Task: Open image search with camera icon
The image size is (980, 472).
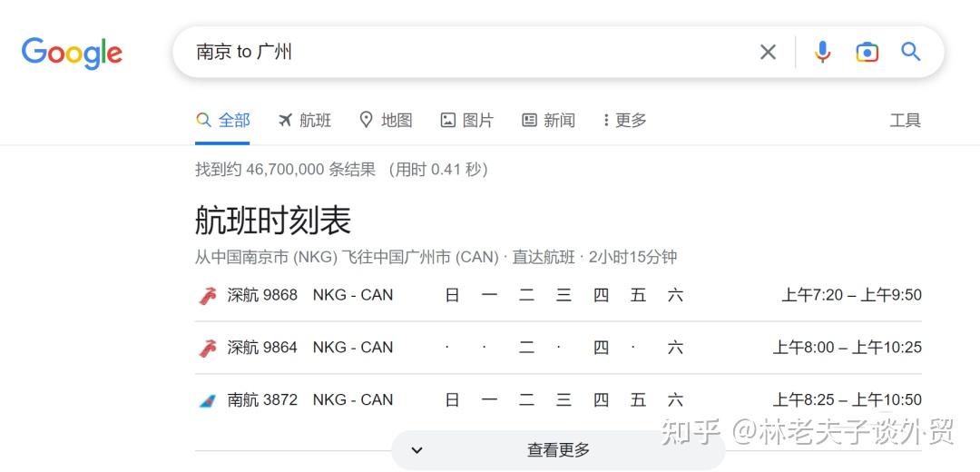Action: [867, 52]
